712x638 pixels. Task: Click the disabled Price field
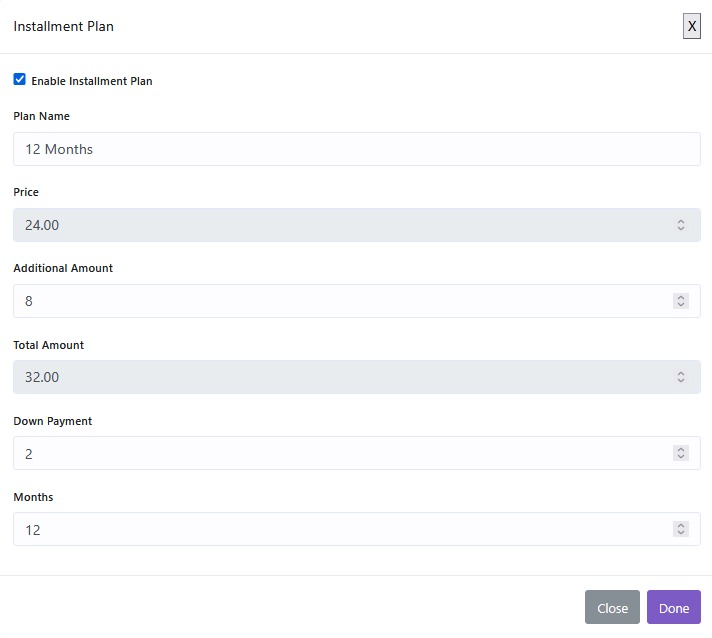(340, 225)
